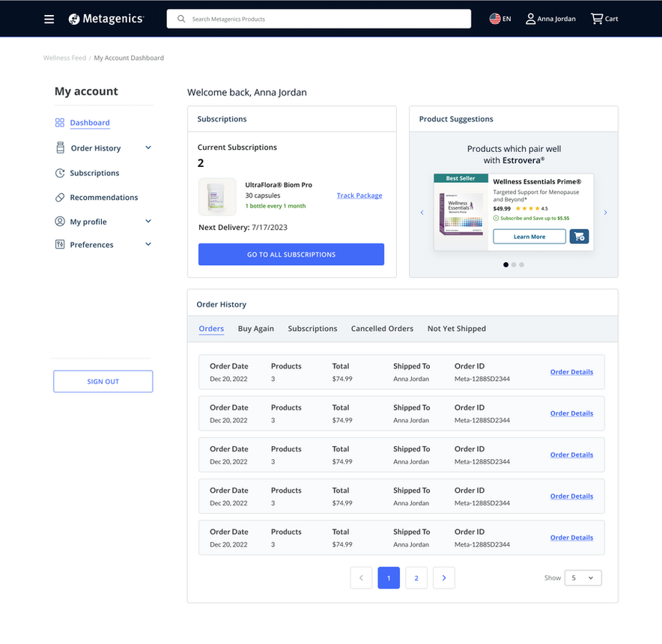Open Order Details for the fourth order
The width and height of the screenshot is (662, 644).
tap(571, 496)
